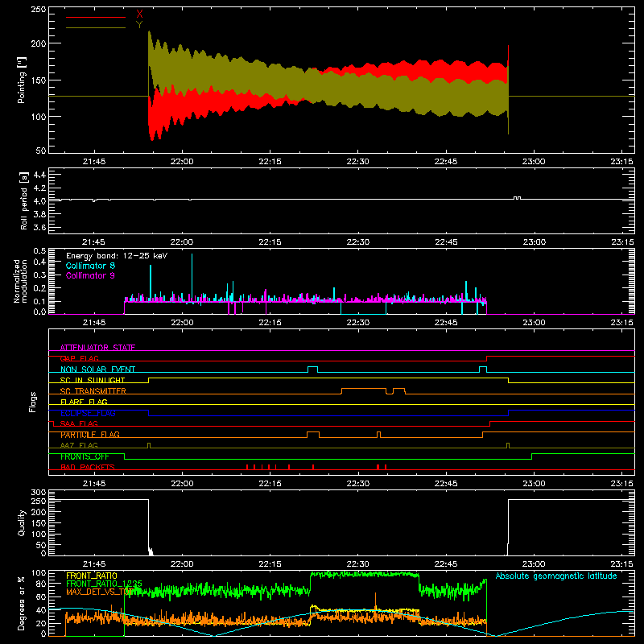This screenshot has height=644, width=644.
Task: Click the orange spike in MAX_DET_VS_TOT curve
Action: click(x=375, y=601)
